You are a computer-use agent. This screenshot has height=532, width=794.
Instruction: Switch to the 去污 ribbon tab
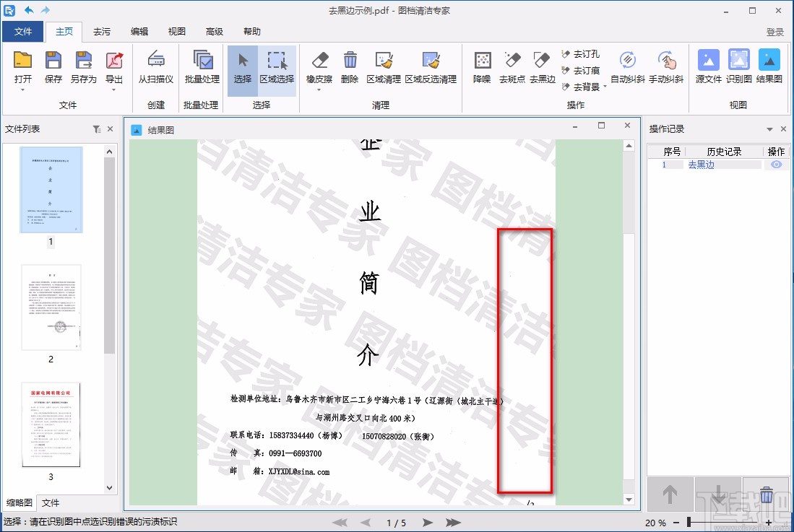[102, 31]
